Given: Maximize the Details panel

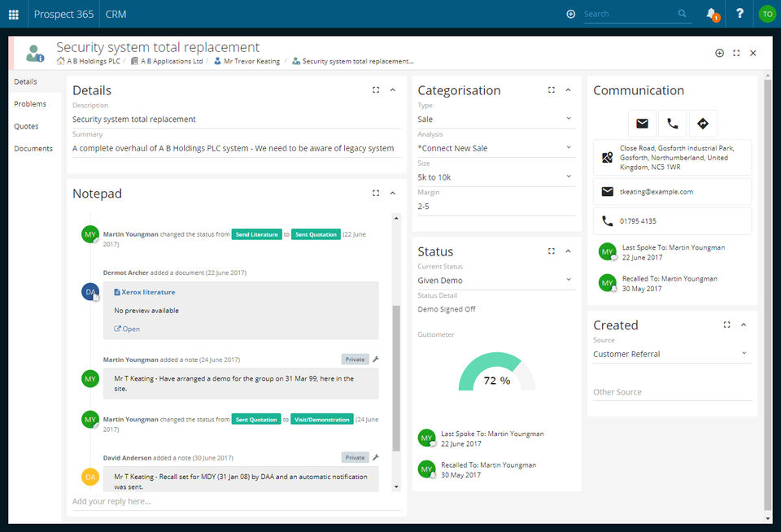Looking at the screenshot, I should click(376, 90).
